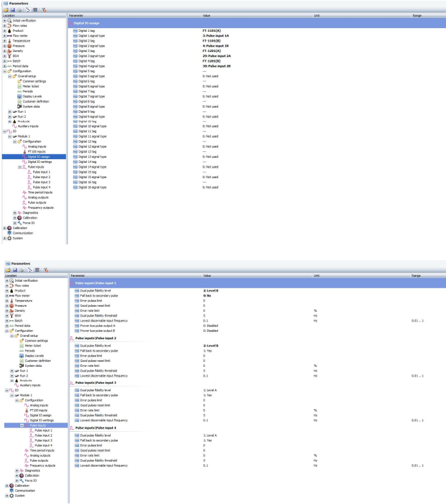Click the BSW funnel icon in top window

[9, 56]
